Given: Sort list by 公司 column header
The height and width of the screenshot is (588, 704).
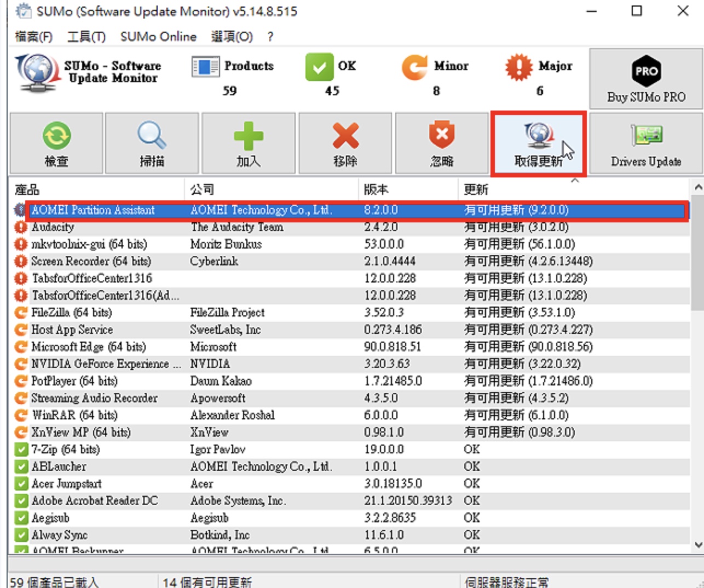Looking at the screenshot, I should coord(272,189).
